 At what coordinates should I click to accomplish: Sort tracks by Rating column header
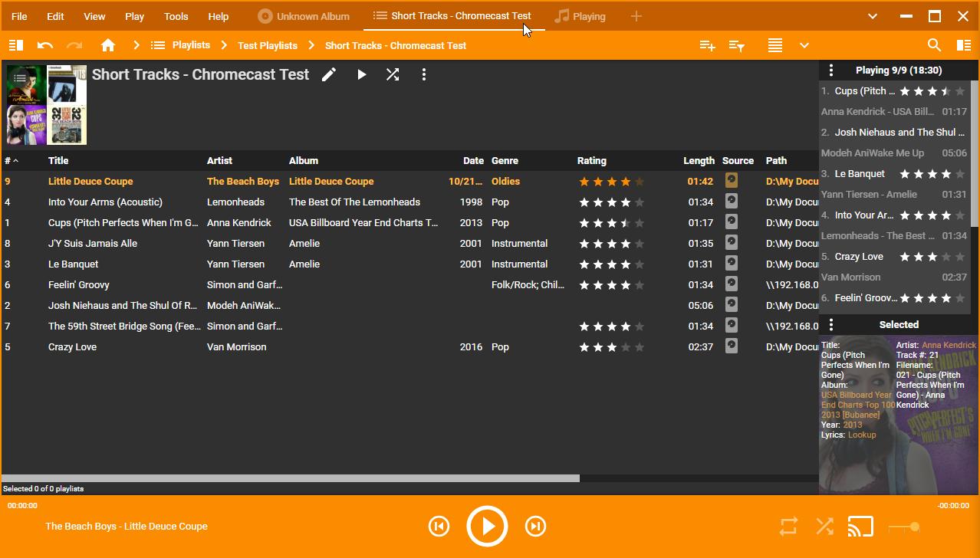(x=591, y=160)
